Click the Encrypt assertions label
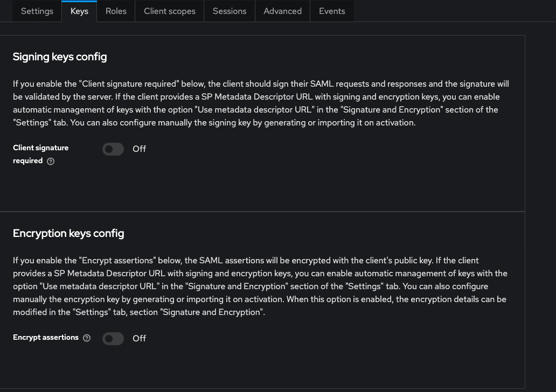The height and width of the screenshot is (392, 556). click(46, 338)
